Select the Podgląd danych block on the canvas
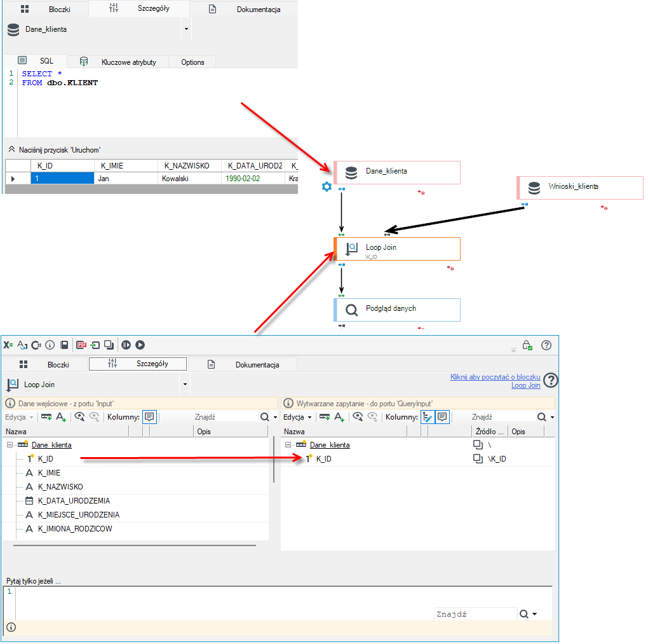 tap(397, 310)
